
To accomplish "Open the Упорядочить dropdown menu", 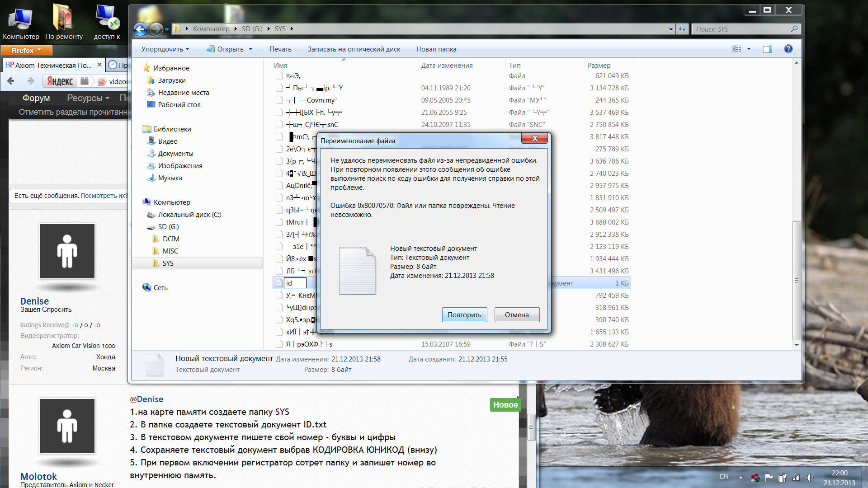I will coord(165,49).
